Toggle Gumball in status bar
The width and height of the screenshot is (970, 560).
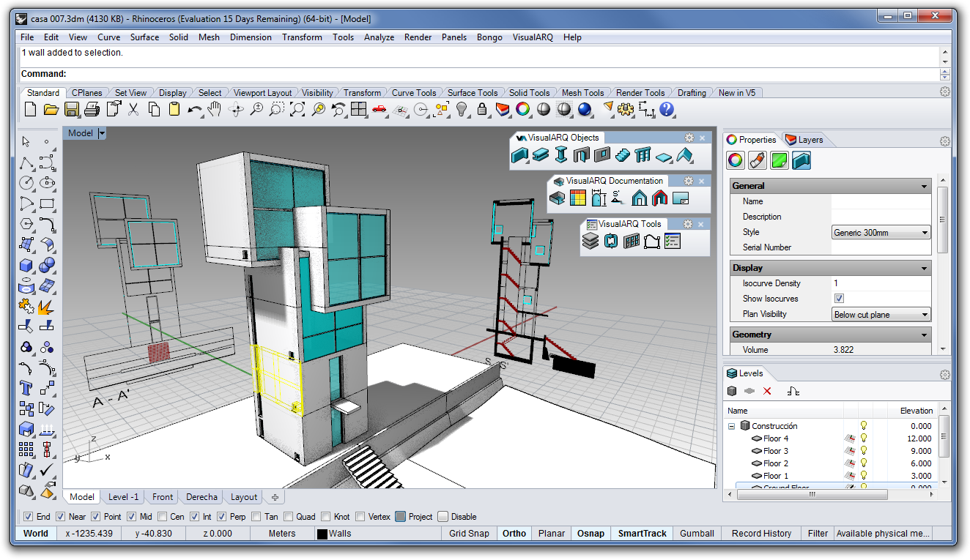tap(697, 534)
